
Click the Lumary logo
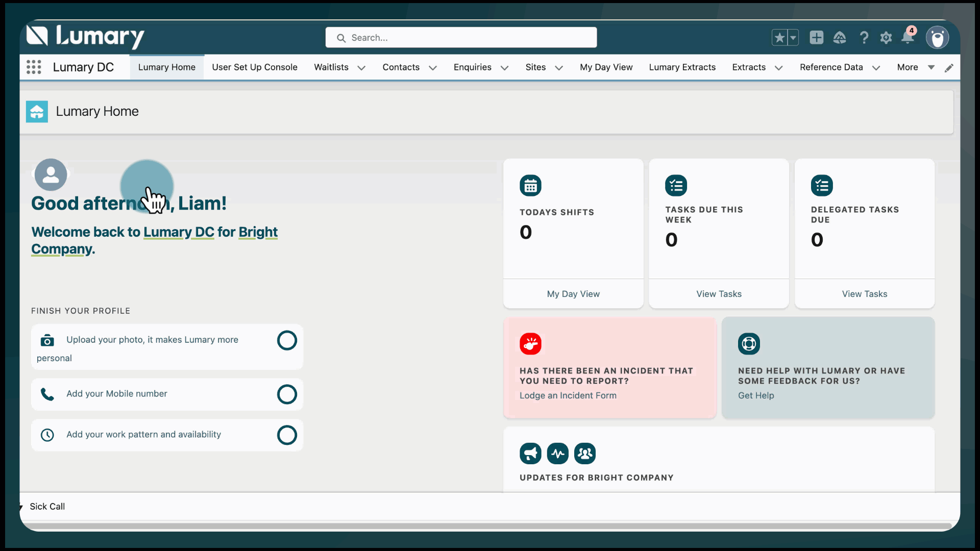click(x=85, y=37)
